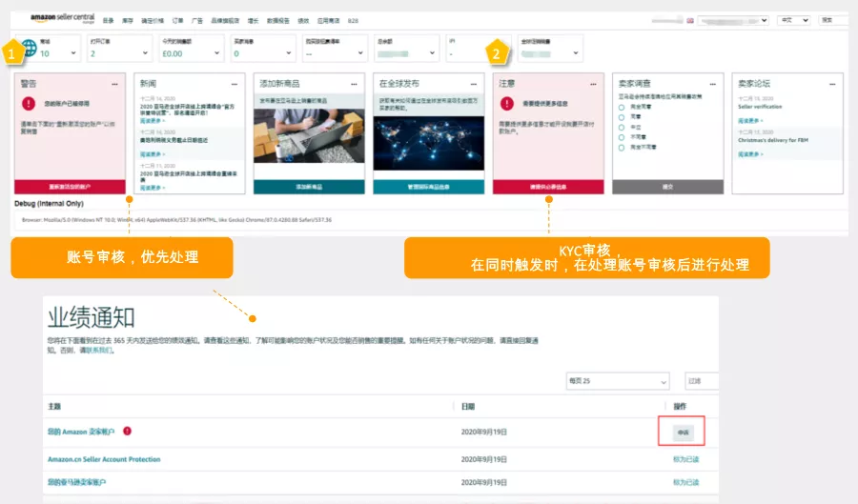Viewport: 858px width, 504px height.
Task: Open the 绩效 menu
Action: coord(303,21)
